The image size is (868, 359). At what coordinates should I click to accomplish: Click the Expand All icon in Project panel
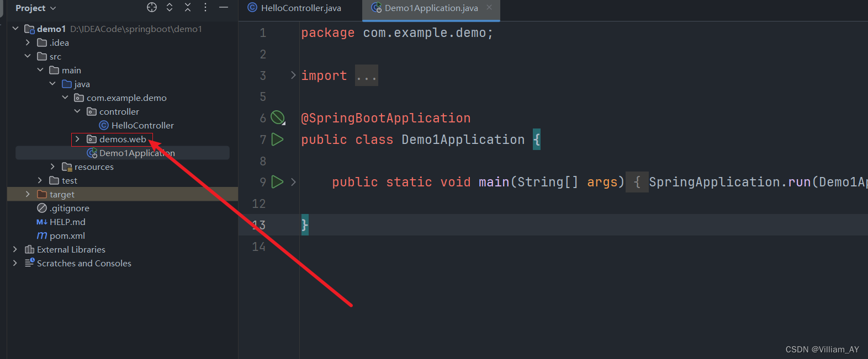170,7
